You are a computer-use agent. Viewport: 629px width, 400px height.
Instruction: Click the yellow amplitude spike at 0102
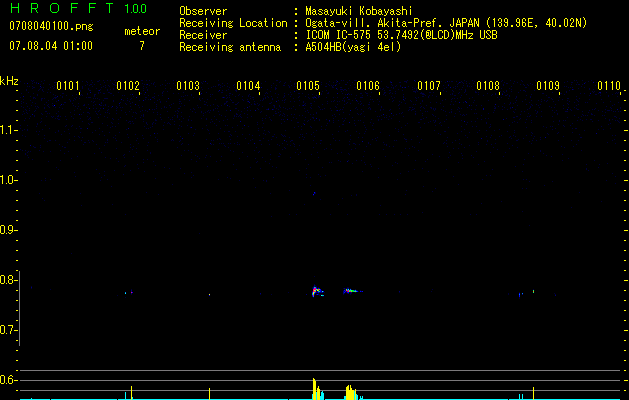click(132, 392)
